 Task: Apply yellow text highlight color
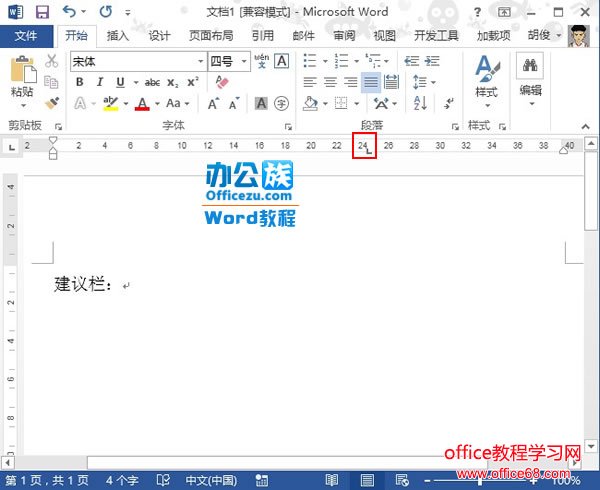[x=111, y=103]
